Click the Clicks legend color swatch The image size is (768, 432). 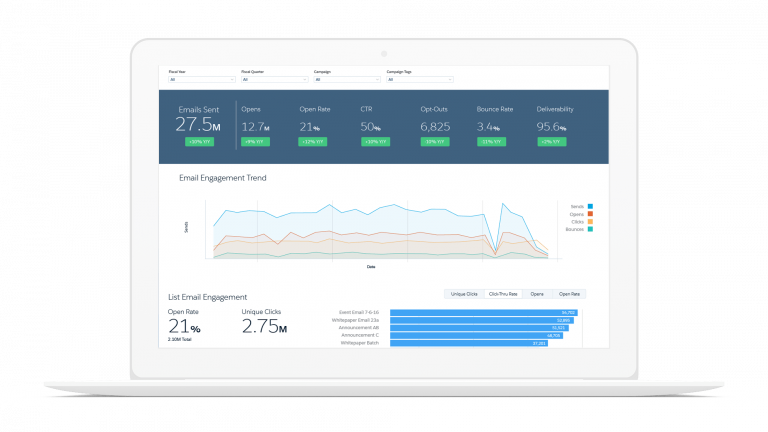coord(591,221)
